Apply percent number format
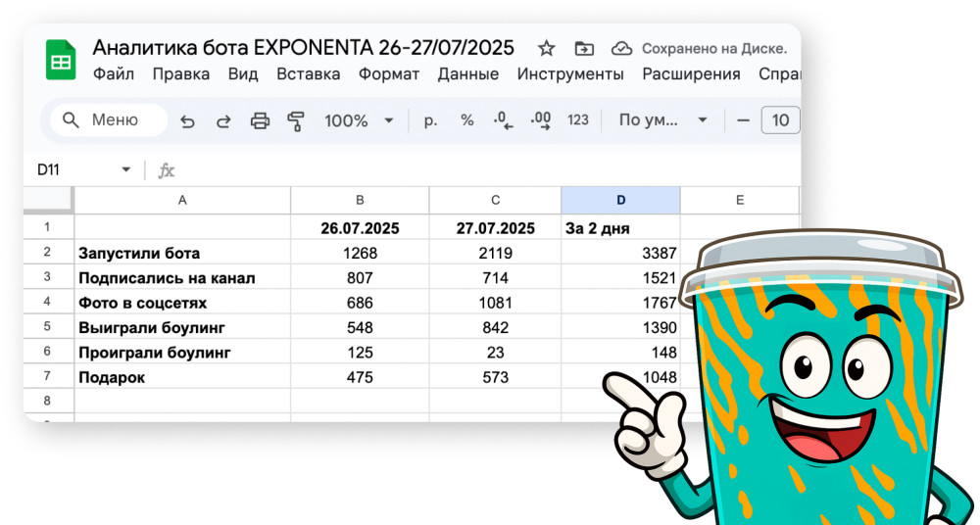Screen dimensions: 980x525 coord(467,120)
